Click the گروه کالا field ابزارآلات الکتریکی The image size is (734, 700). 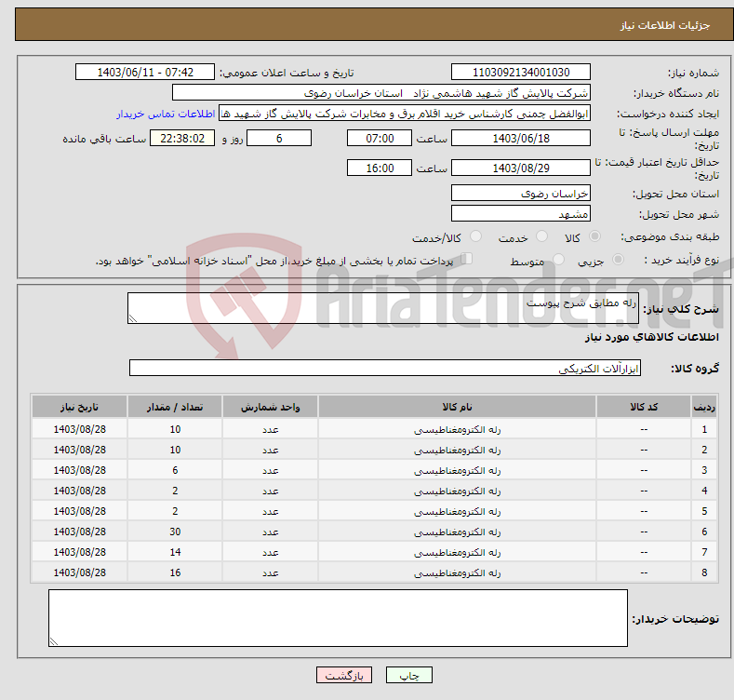click(x=385, y=368)
